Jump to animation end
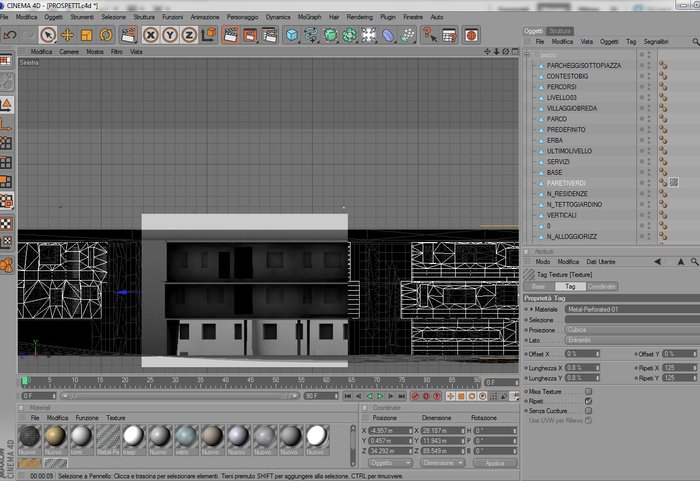The height and width of the screenshot is (481, 700). 401,396
